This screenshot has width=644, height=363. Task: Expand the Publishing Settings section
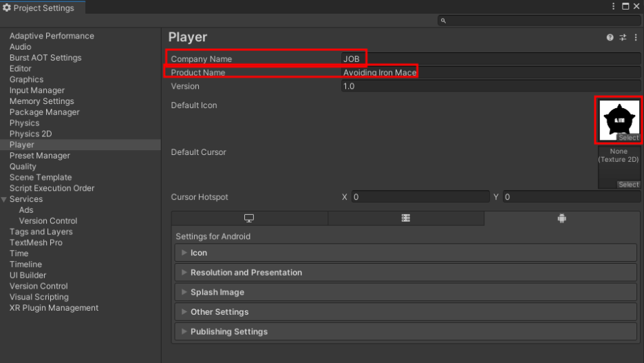(406, 332)
